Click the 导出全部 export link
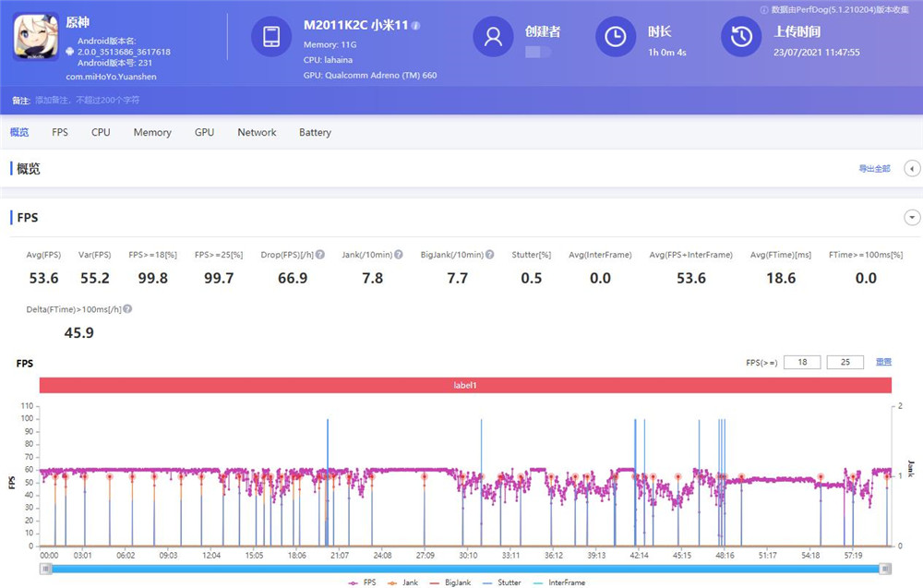This screenshot has width=923, height=588. (x=874, y=169)
